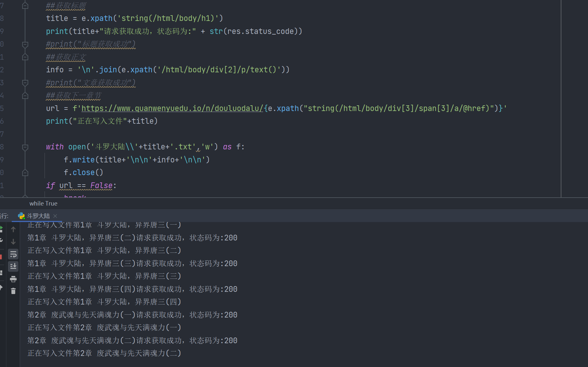This screenshot has height=367, width=588.
Task: Click 'print("正在写入文件"+title)' line
Action: click(102, 121)
